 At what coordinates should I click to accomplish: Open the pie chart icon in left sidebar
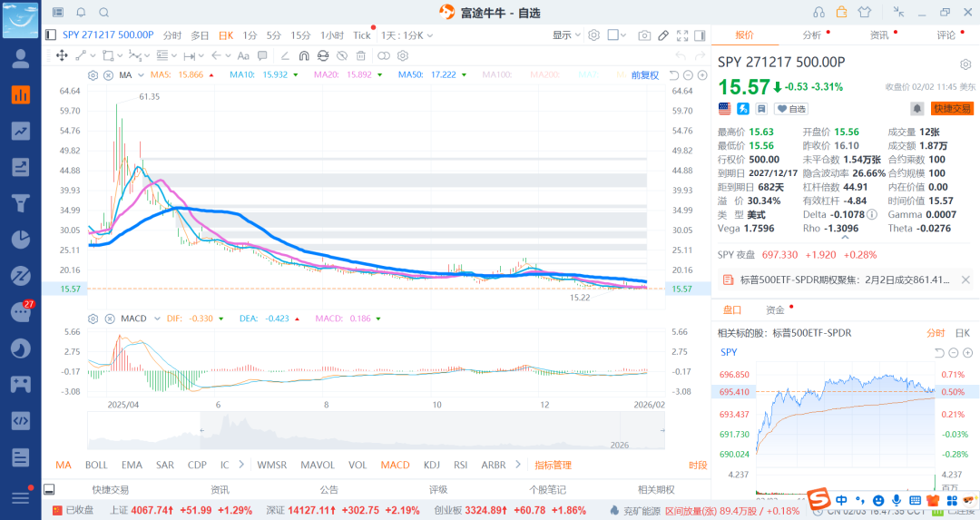[x=21, y=240]
